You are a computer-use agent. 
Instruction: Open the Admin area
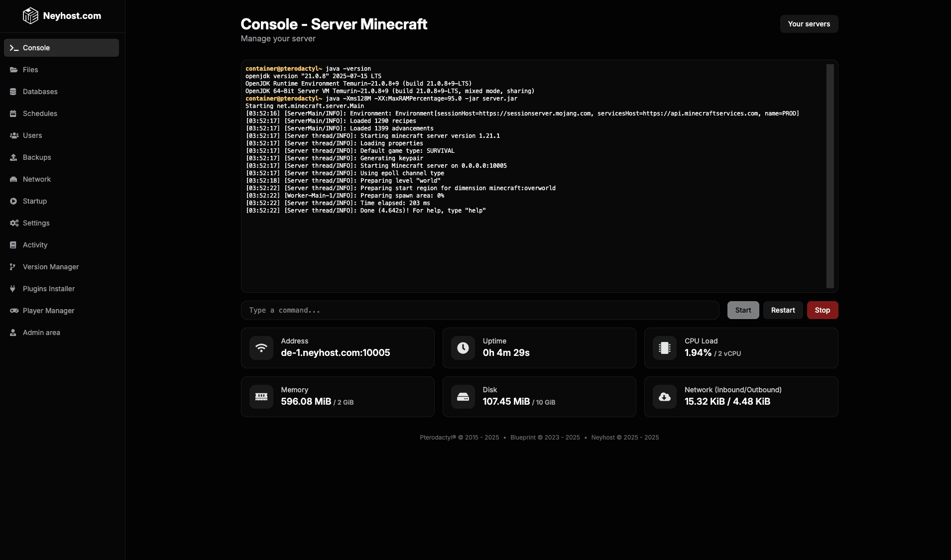[x=41, y=333]
